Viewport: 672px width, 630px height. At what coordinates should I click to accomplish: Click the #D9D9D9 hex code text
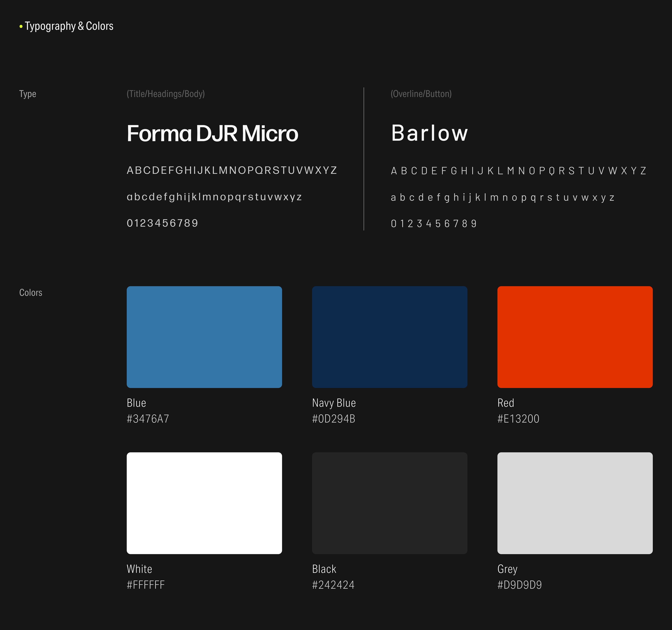(520, 585)
